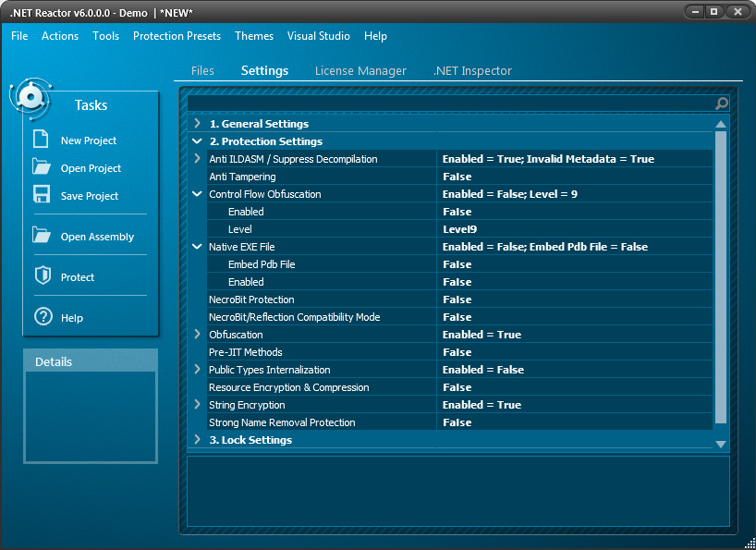This screenshot has height=550, width=756.
Task: Click the .NET Reactor logo icon
Action: 30,96
